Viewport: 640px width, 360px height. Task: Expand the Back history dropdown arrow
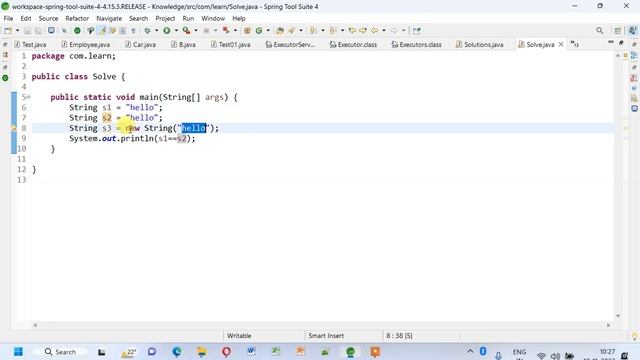(384, 31)
